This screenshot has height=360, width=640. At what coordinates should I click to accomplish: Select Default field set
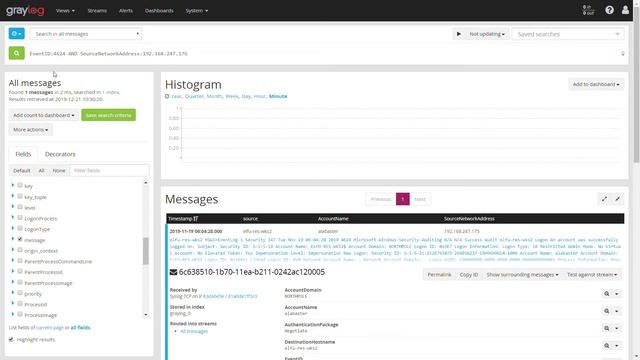click(x=22, y=171)
